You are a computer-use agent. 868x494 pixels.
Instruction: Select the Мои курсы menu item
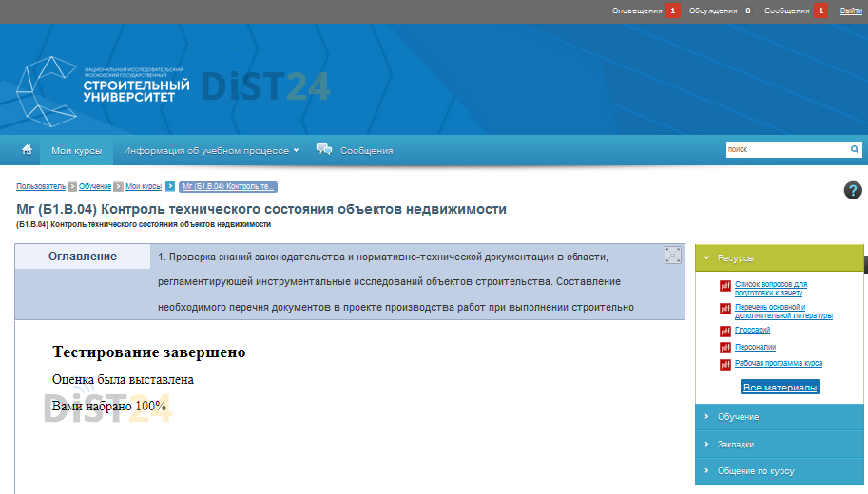pyautogui.click(x=77, y=150)
